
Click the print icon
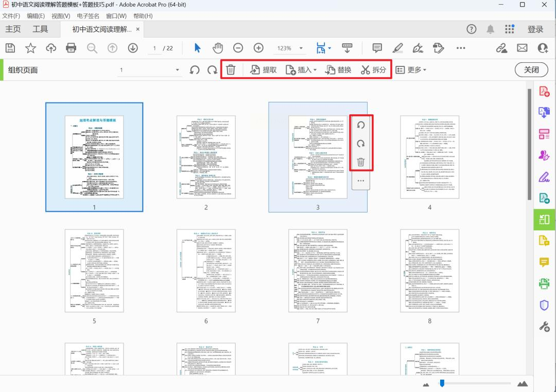[71, 48]
